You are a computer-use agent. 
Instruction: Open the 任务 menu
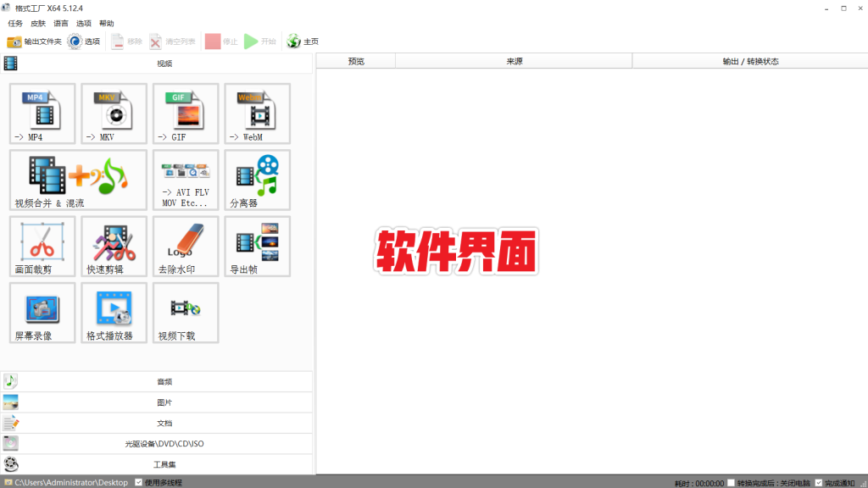15,24
